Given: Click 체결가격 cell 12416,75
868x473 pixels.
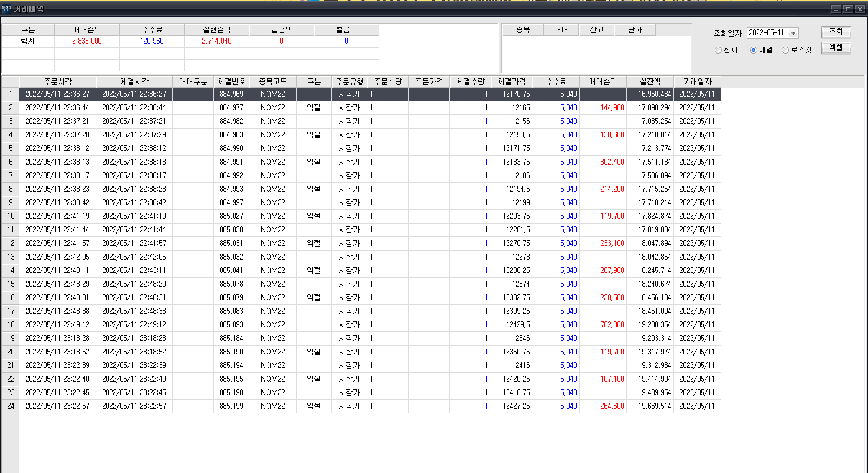Looking at the screenshot, I should 511,393.
